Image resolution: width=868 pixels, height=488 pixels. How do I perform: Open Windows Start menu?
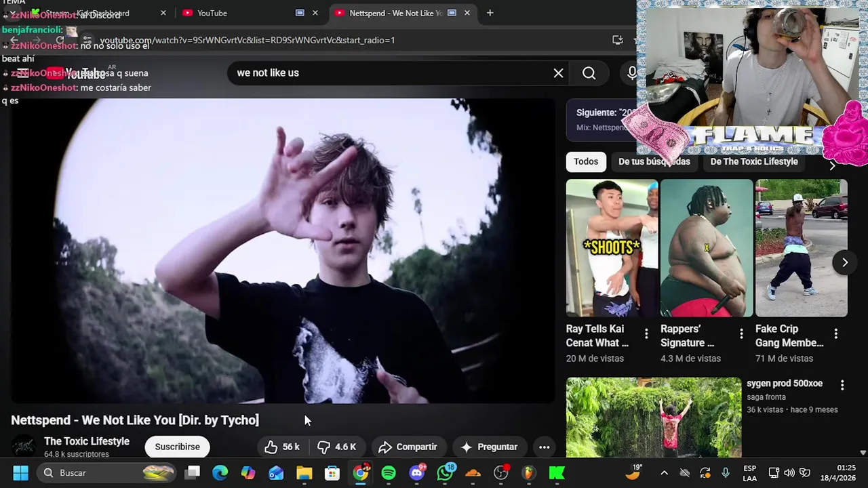click(x=20, y=472)
